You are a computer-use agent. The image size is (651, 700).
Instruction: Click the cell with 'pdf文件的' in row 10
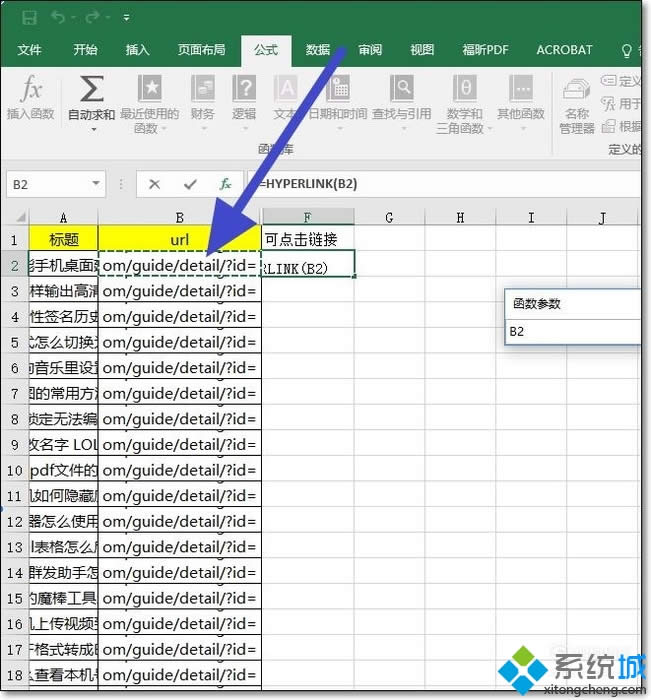click(63, 470)
